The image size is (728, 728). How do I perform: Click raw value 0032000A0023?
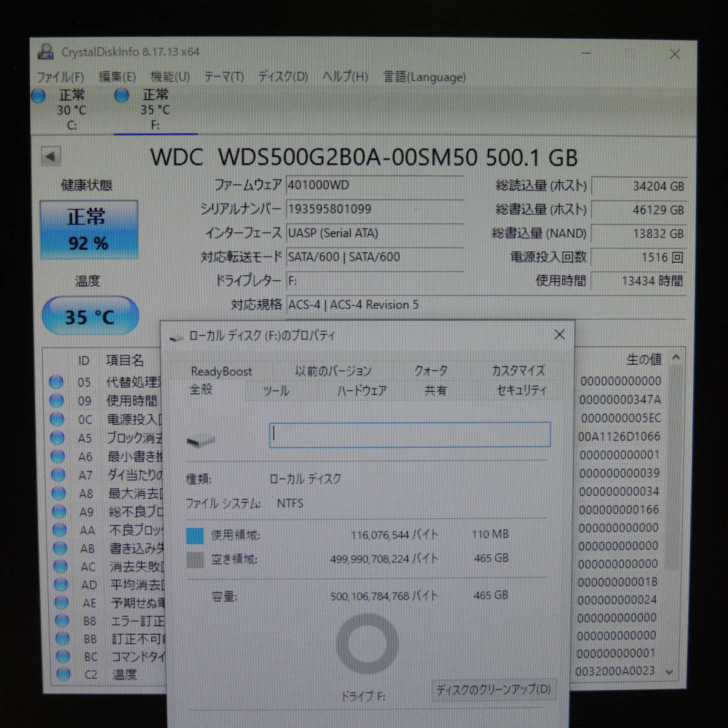pos(615,671)
